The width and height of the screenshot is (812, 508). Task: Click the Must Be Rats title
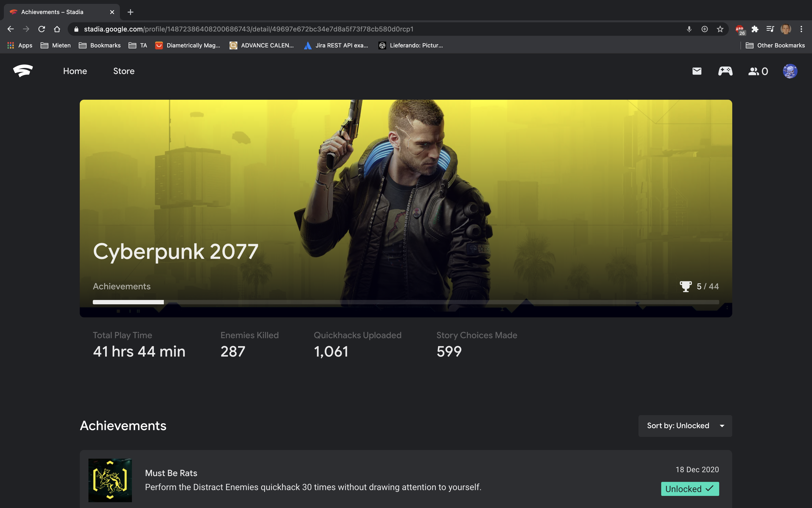coord(171,473)
